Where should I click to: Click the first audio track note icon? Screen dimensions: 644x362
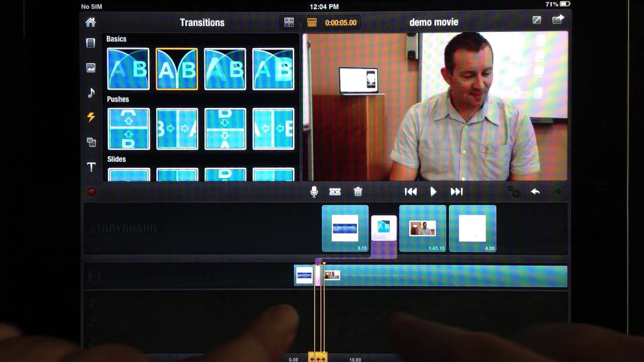[x=93, y=303]
